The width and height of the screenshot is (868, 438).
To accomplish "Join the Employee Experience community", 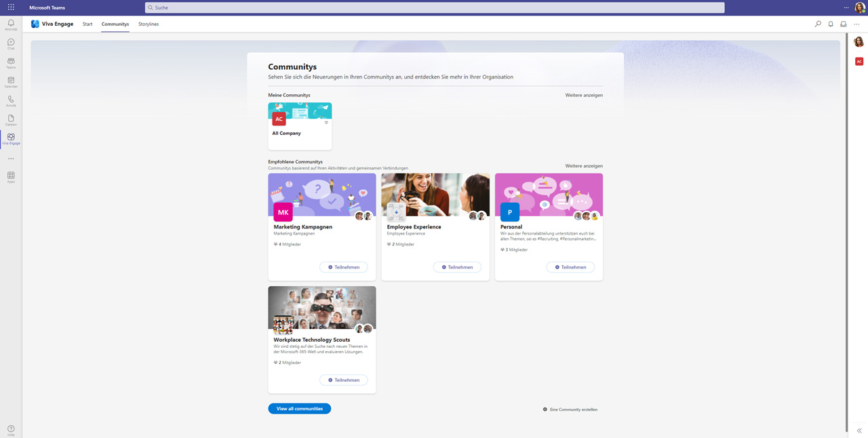I will pos(457,267).
